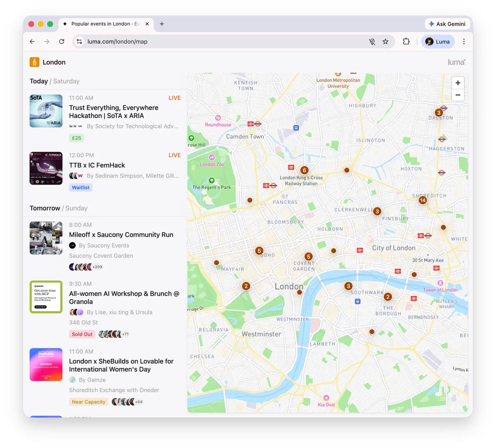Click the London page title
Image resolution: width=496 pixels, height=448 pixels.
pyautogui.click(x=54, y=62)
